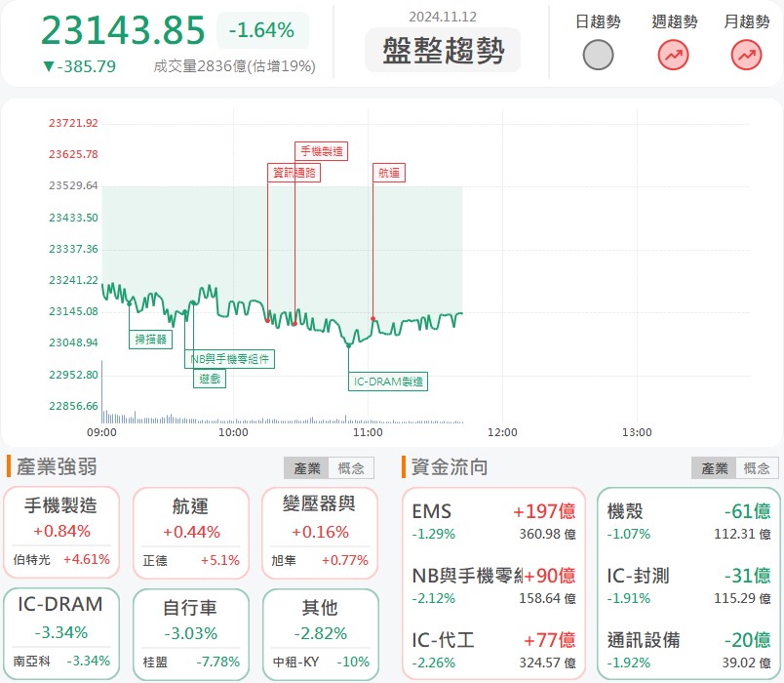Open the 自行車 -3.03% industry card
This screenshot has height=683, width=784.
coord(191,634)
